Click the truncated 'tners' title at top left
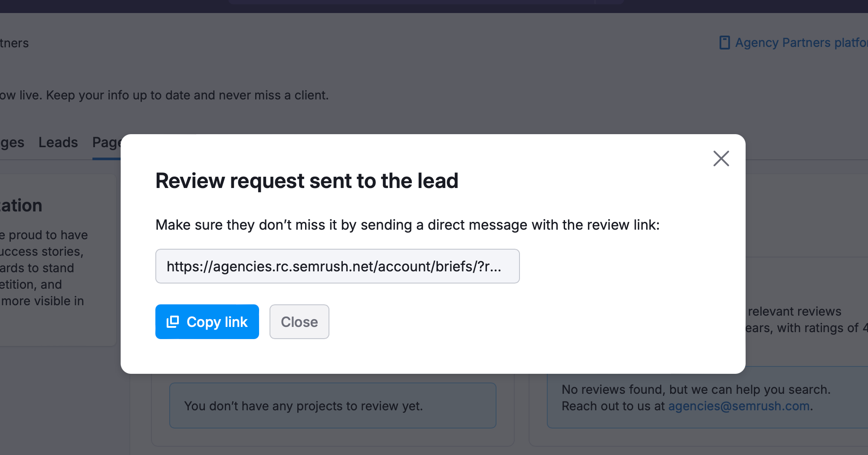Image resolution: width=868 pixels, height=455 pixels. click(14, 43)
